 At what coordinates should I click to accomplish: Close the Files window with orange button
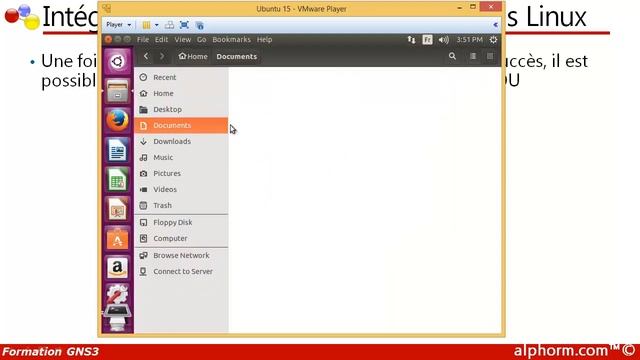[x=108, y=39]
